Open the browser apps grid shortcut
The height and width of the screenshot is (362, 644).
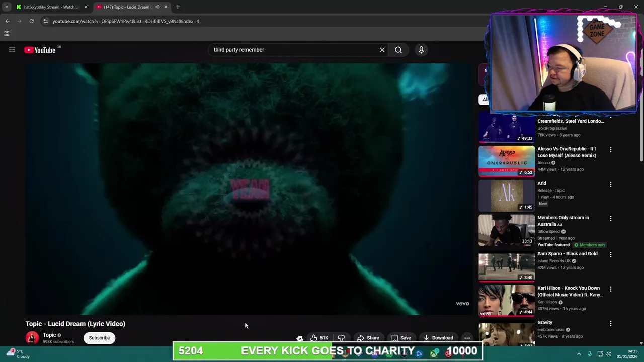click(7, 34)
